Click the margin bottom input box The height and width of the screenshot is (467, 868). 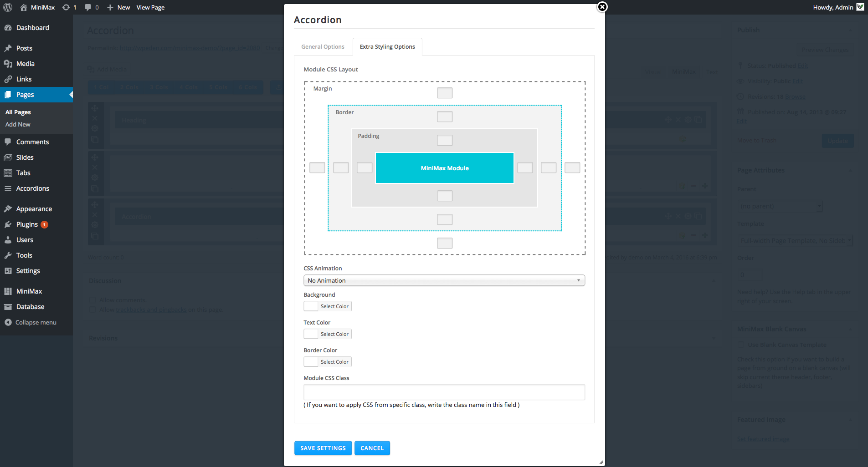coord(445,243)
